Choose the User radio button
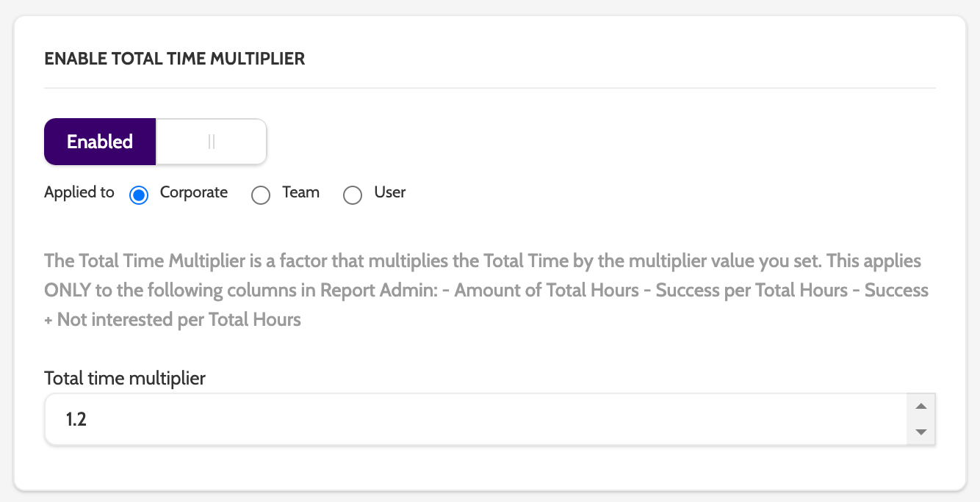Image resolution: width=980 pixels, height=502 pixels. coord(353,195)
